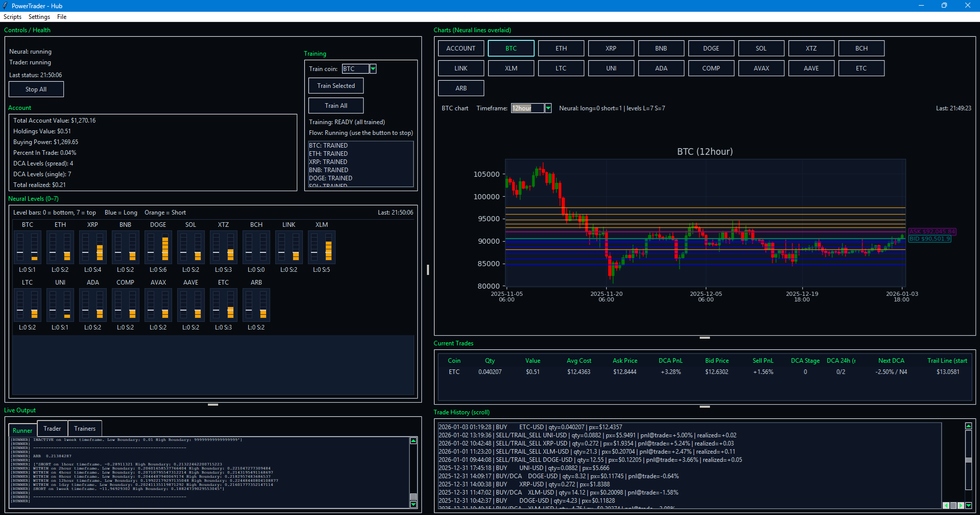Select the ETH chart toggle
The image size is (980, 515).
point(561,49)
